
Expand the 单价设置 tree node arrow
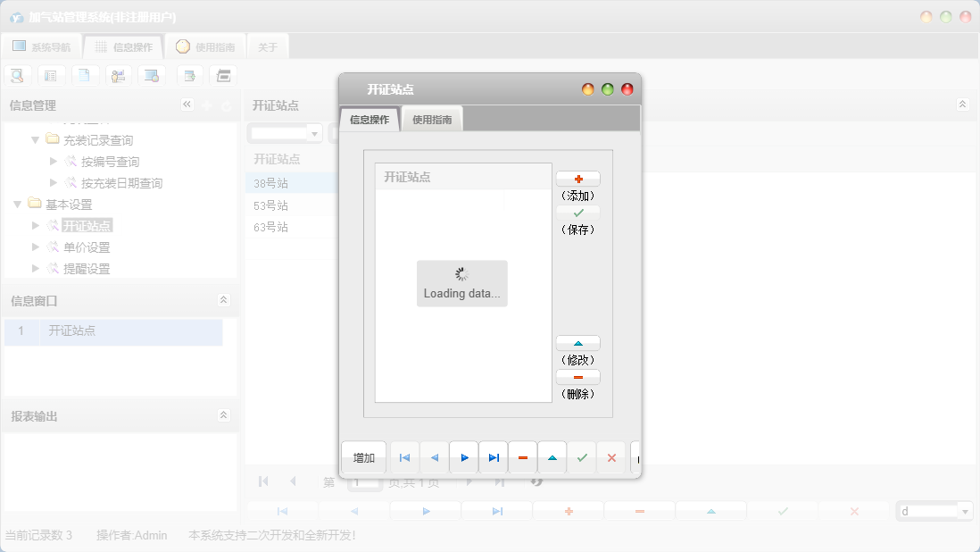(36, 247)
